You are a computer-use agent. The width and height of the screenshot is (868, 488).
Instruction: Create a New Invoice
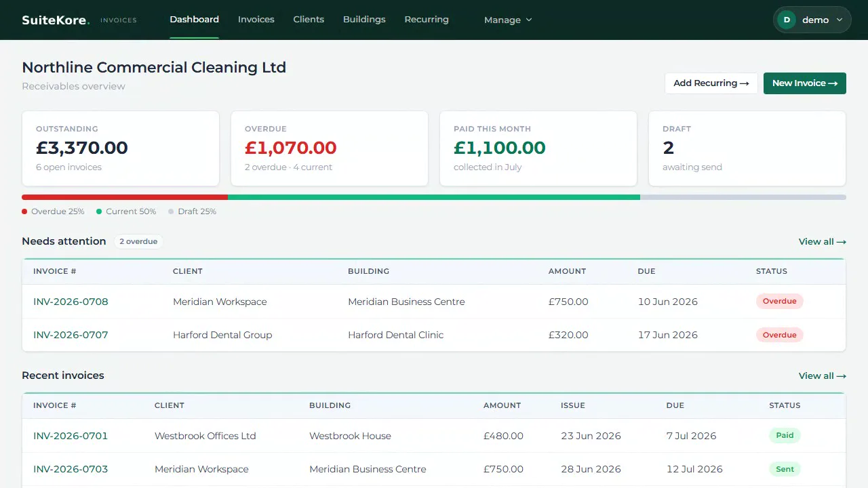click(805, 83)
